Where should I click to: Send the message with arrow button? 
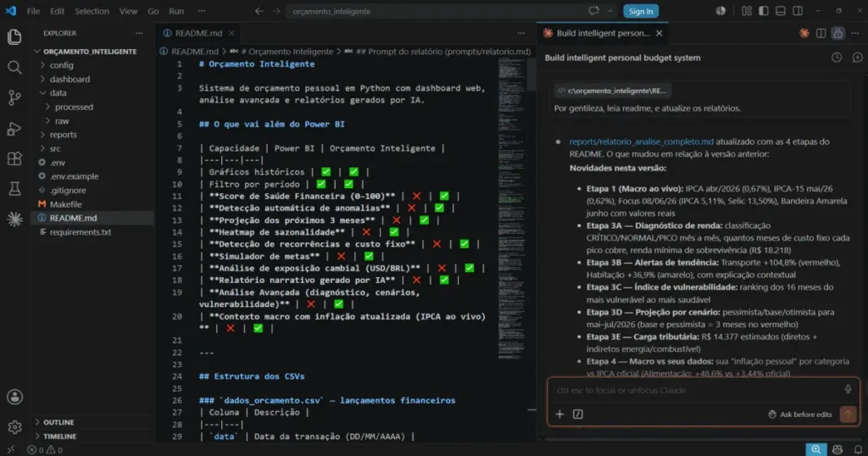[x=848, y=414]
